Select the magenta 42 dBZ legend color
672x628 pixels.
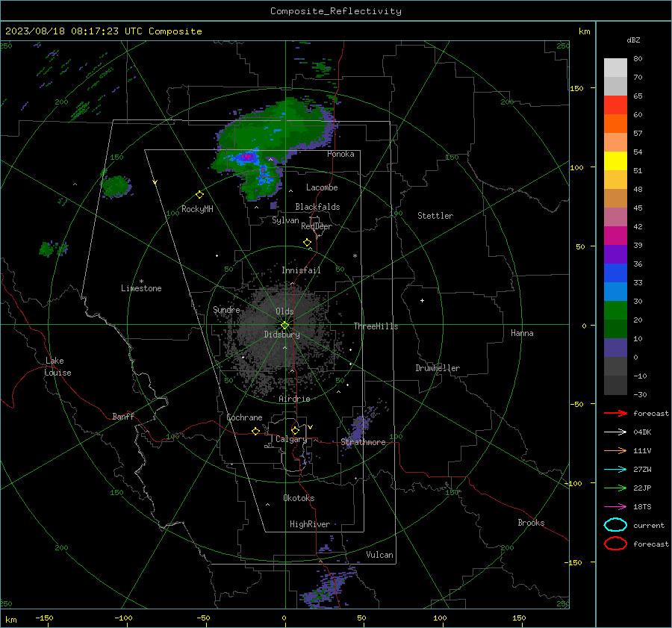615,235
